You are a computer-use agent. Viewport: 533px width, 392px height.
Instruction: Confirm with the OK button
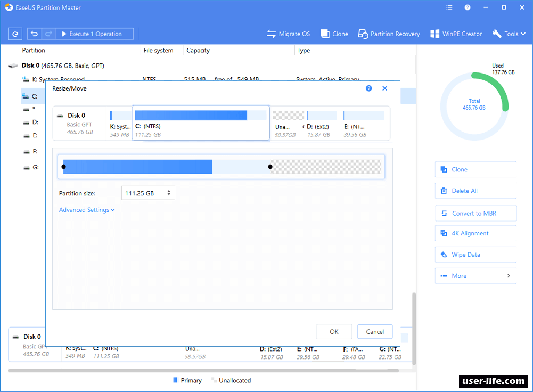click(334, 332)
